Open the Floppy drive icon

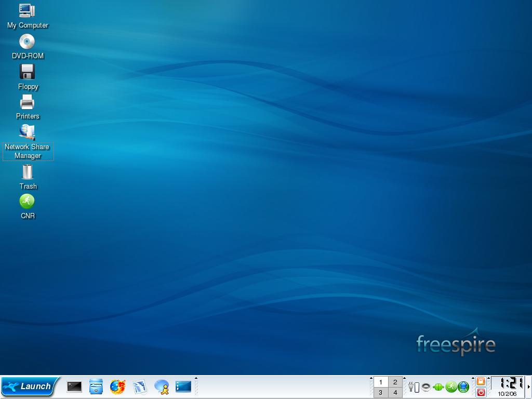[x=27, y=72]
